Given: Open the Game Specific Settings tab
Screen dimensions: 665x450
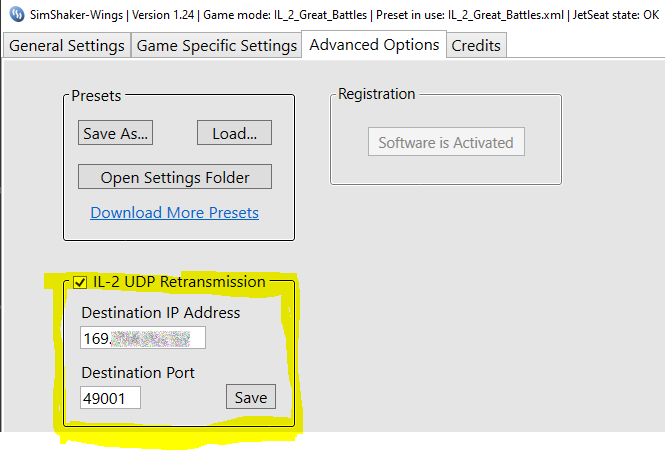Looking at the screenshot, I should click(216, 45).
